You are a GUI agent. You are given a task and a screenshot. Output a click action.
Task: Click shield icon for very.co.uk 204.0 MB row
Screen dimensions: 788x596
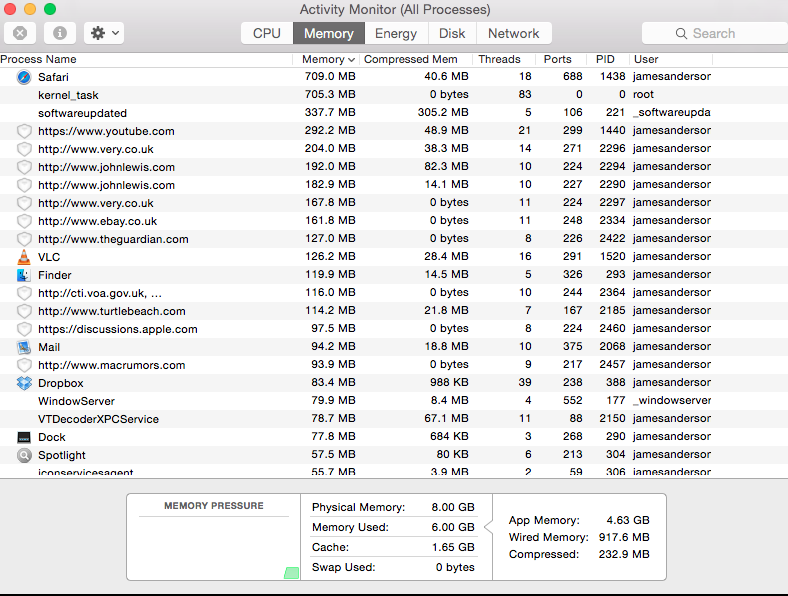tap(24, 149)
